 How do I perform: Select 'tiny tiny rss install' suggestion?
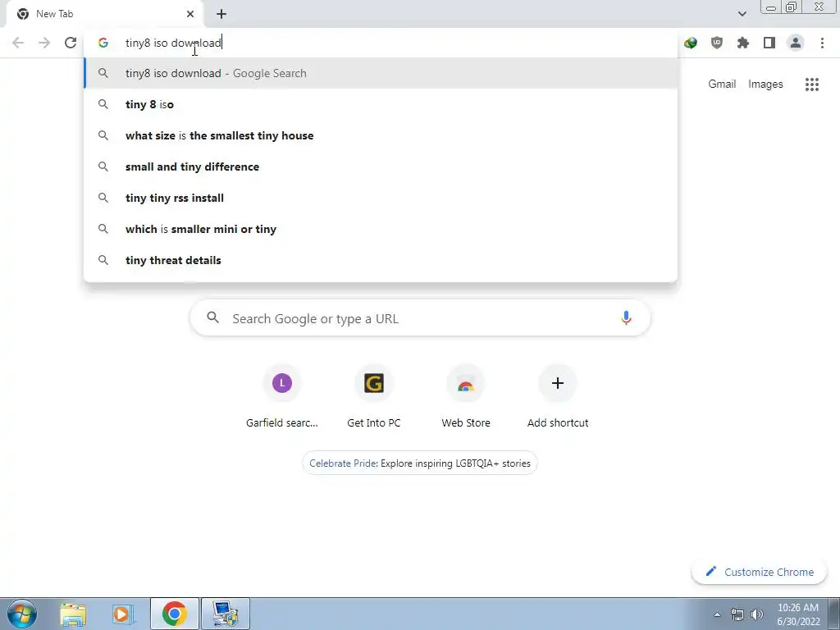pos(381,198)
